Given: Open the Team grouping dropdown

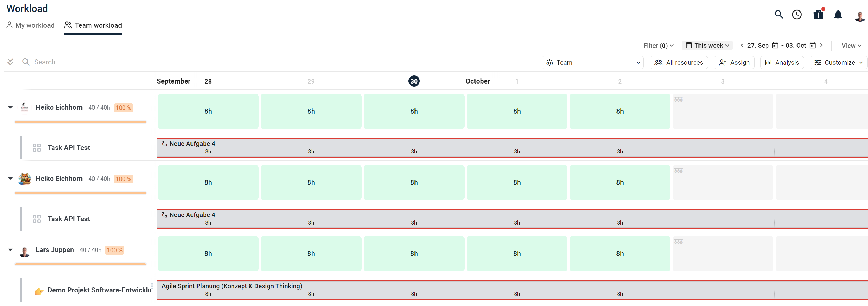Looking at the screenshot, I should pos(592,62).
